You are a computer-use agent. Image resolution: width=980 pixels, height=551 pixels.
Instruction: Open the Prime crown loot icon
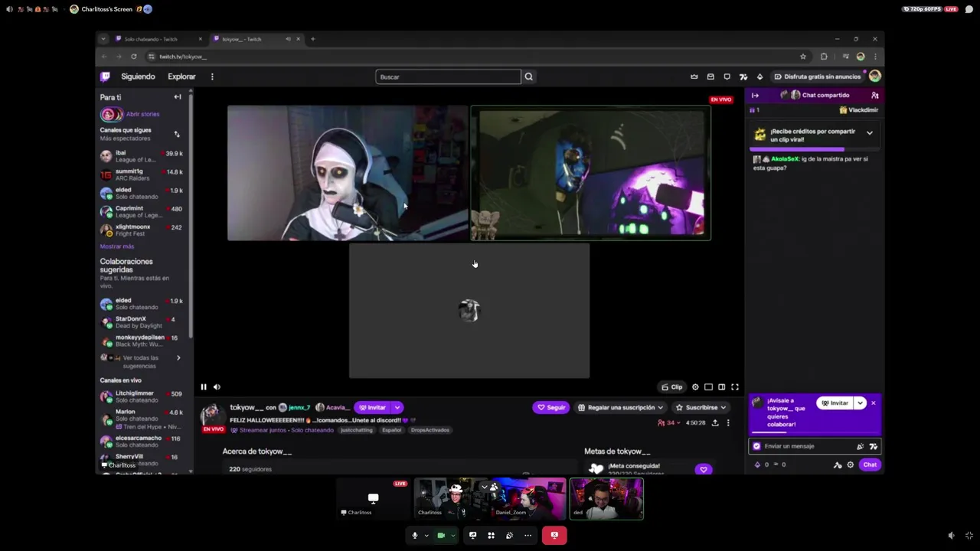click(x=694, y=77)
